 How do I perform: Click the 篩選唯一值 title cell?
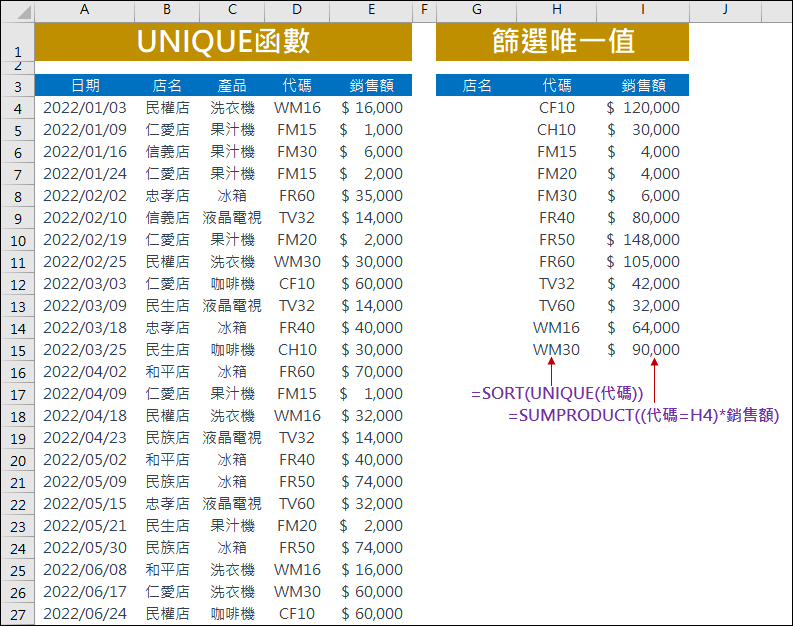point(562,41)
